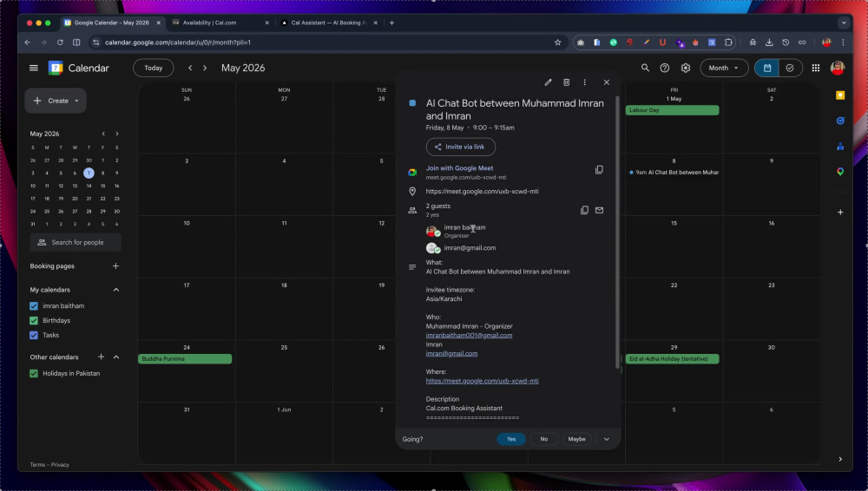Open the Google apps grid

tap(815, 68)
